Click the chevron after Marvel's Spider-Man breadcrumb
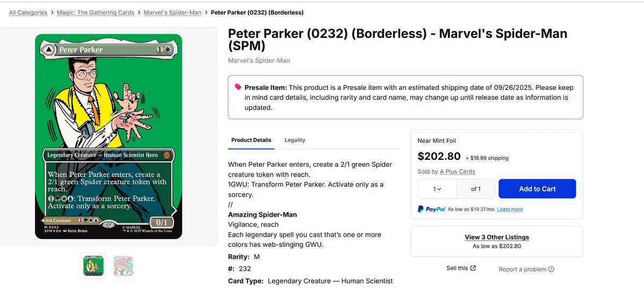Image resolution: width=644 pixels, height=288 pixels. (x=206, y=12)
